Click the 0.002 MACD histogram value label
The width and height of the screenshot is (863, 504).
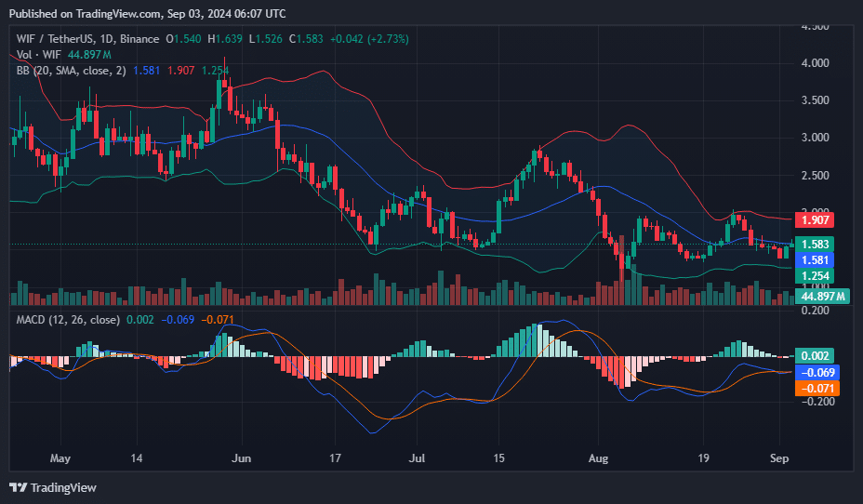(x=814, y=355)
